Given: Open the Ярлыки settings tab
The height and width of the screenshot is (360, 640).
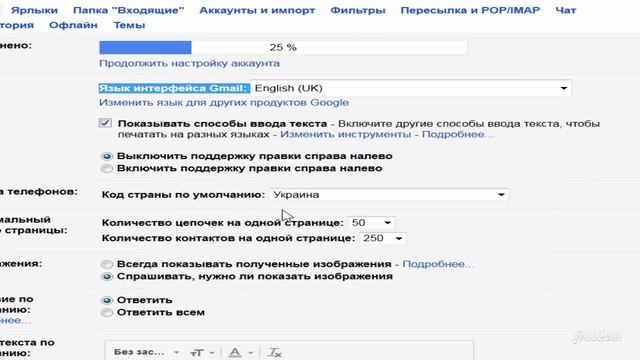Looking at the screenshot, I should [x=34, y=10].
